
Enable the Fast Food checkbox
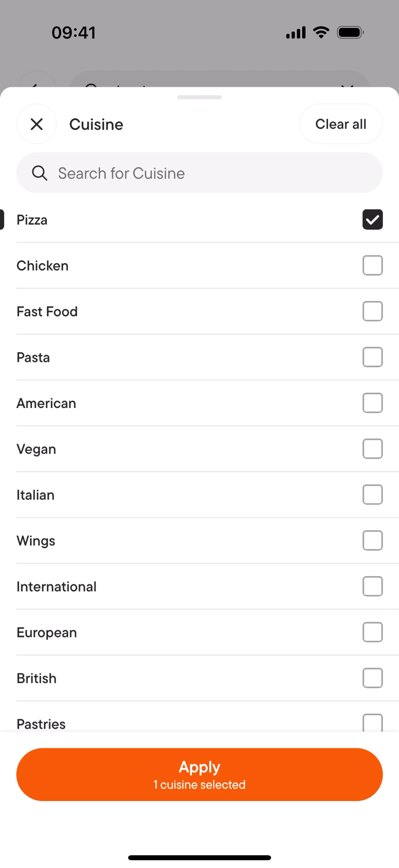click(x=372, y=311)
